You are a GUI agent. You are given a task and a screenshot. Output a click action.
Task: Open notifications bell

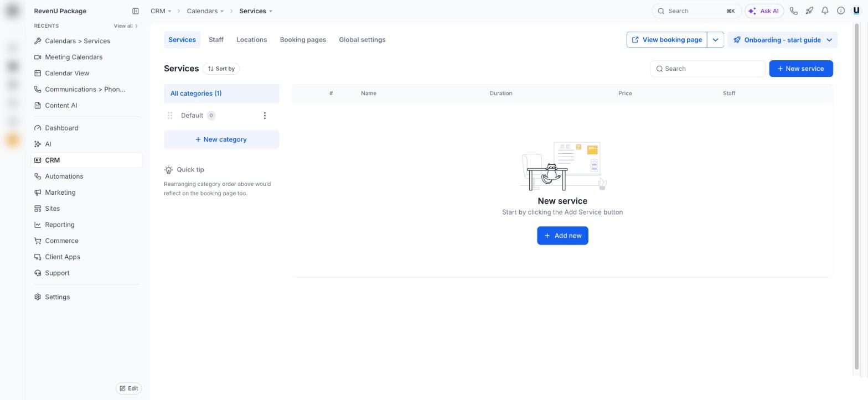click(825, 11)
